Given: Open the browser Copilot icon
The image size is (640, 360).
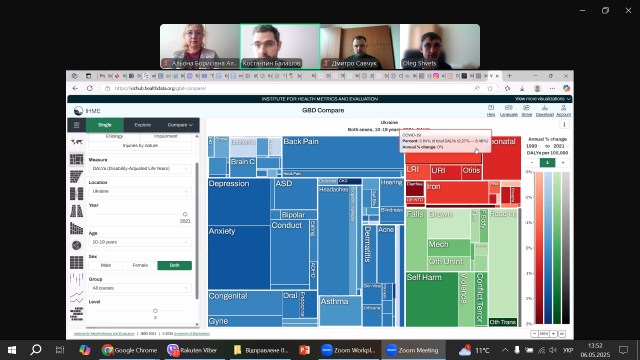Looking at the screenshot, I should (x=566, y=88).
